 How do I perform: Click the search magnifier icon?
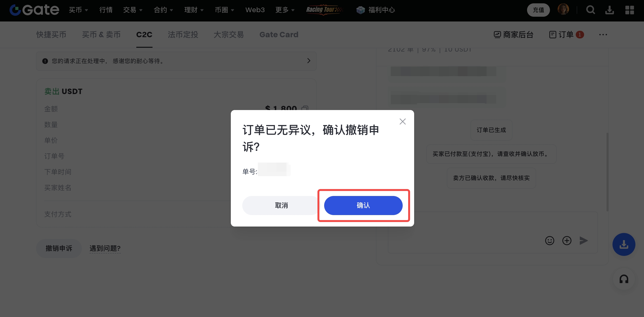[x=590, y=10]
